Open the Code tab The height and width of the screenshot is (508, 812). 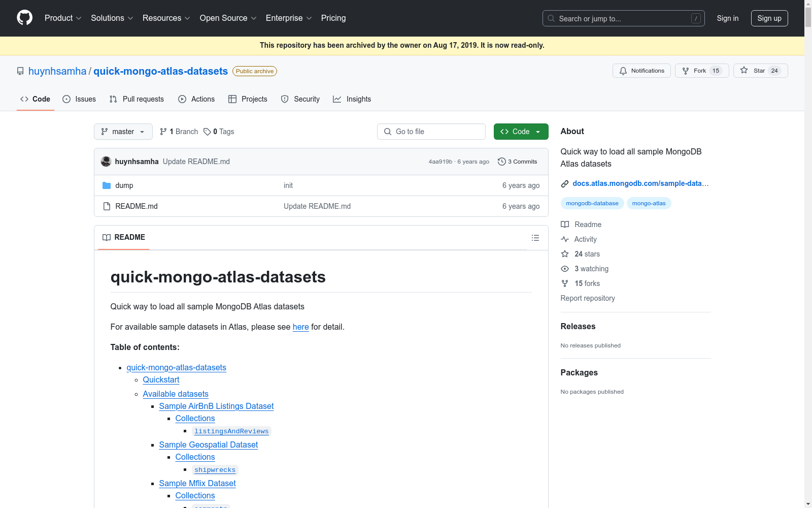pos(36,99)
